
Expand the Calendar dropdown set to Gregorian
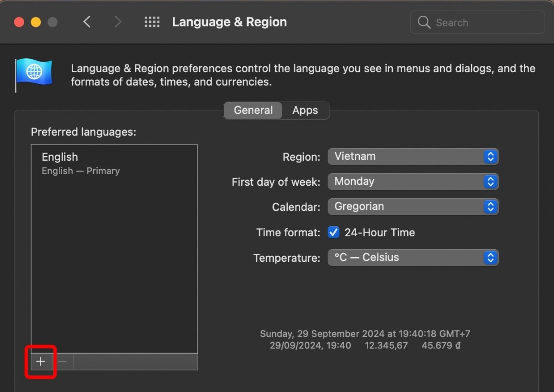[x=413, y=207]
